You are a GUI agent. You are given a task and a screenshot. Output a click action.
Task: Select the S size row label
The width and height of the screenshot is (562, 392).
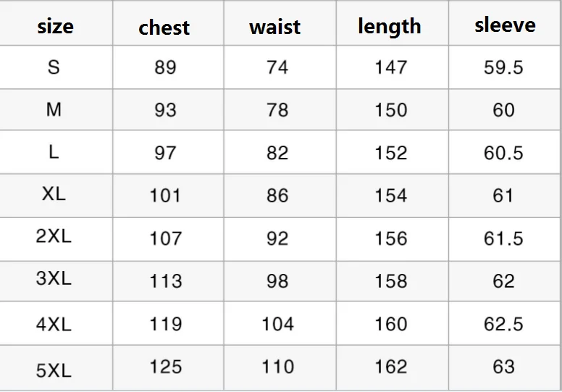[x=54, y=67]
